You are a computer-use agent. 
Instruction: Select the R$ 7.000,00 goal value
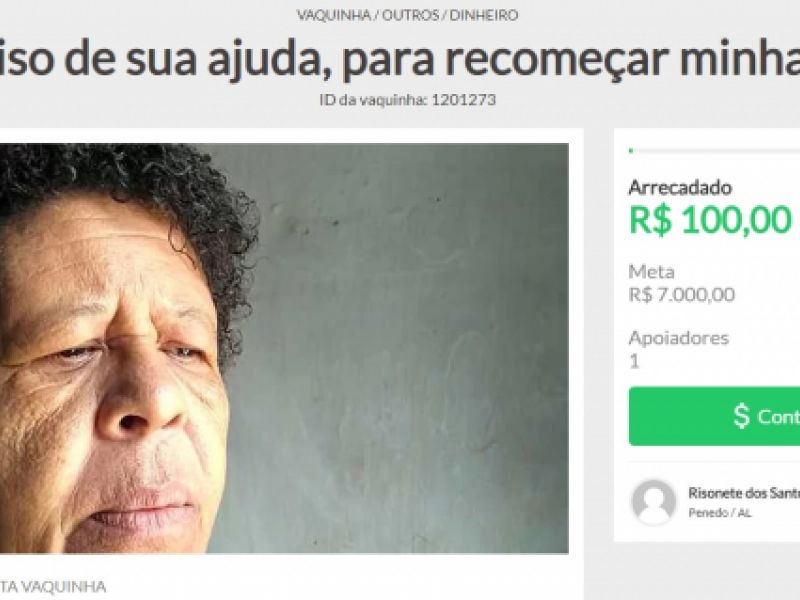point(682,295)
